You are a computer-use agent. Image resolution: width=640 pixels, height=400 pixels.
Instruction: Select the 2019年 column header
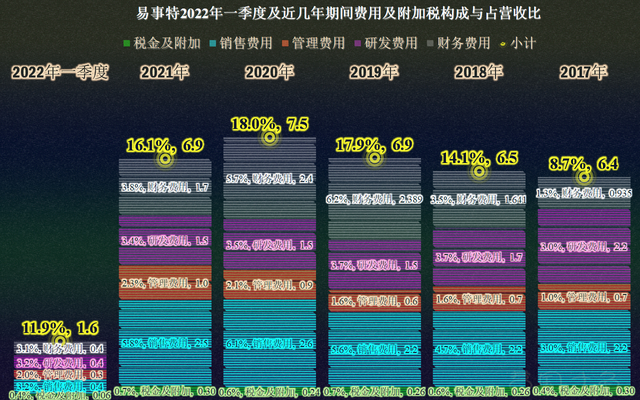tap(374, 73)
